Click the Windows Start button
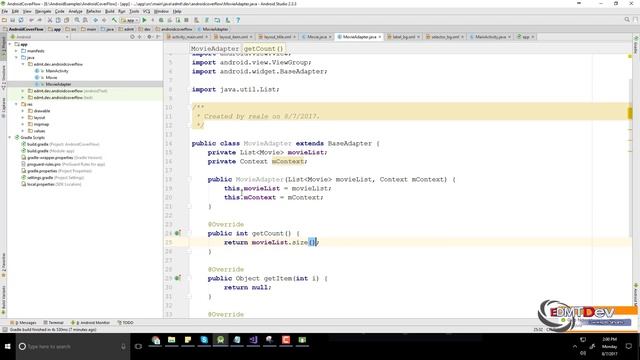Viewport: 640px width, 360px height. click(7, 347)
